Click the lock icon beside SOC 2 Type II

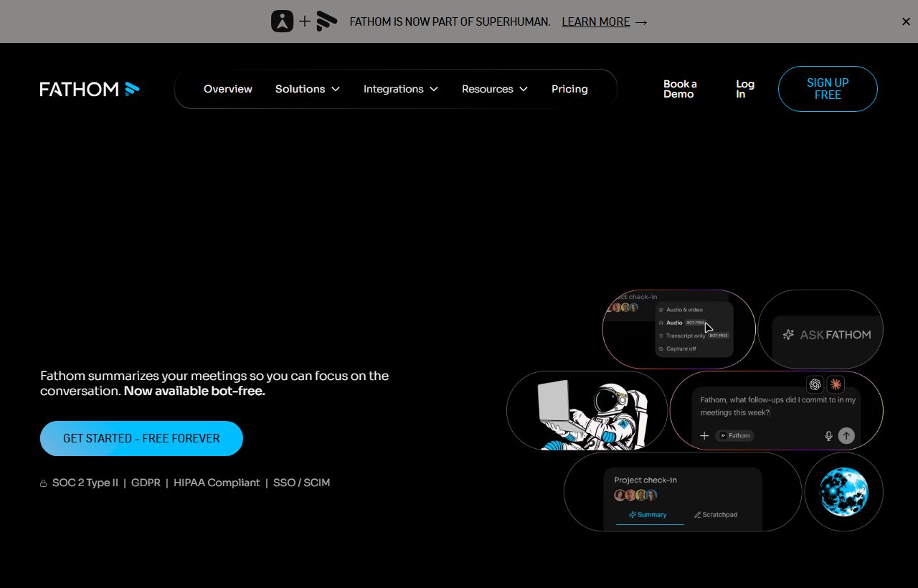[44, 483]
